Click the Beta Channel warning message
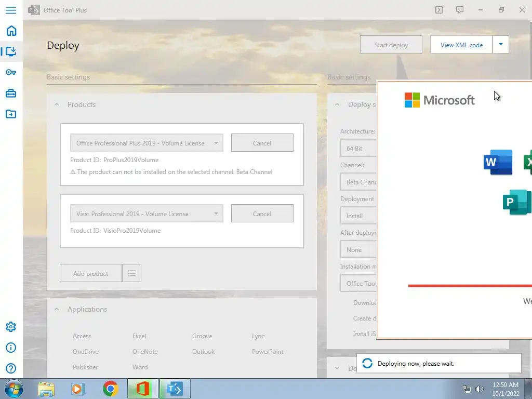This screenshot has width=532, height=399. (171, 171)
